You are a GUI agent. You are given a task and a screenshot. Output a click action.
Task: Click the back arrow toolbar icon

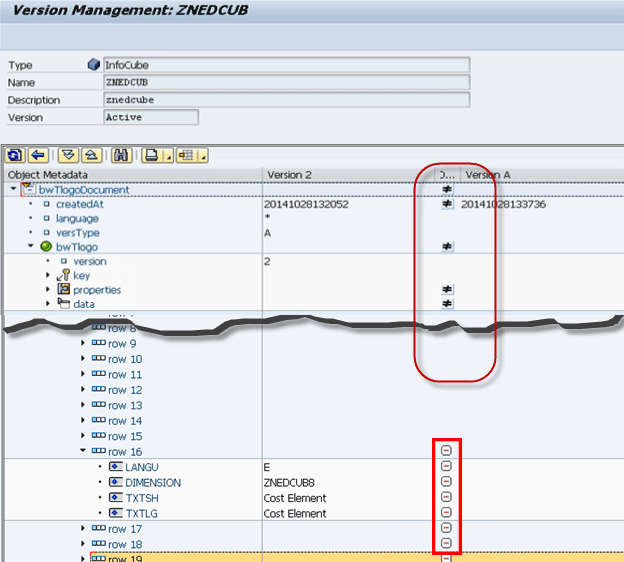38,155
